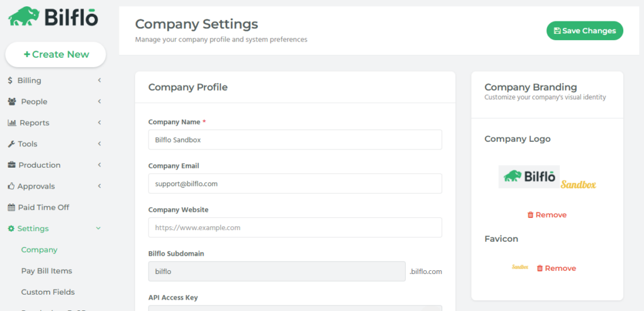The width and height of the screenshot is (644, 311).
Task: Expand the Billing menu chevron
Action: coord(99,80)
